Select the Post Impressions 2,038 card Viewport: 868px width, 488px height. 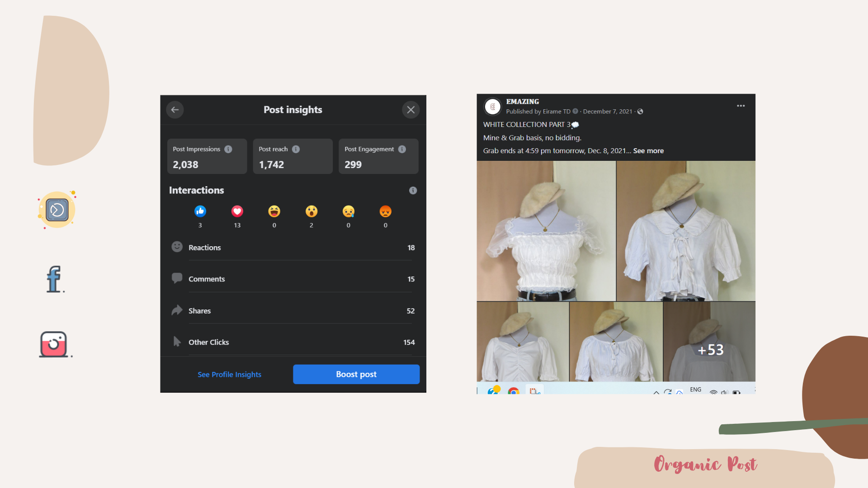(207, 156)
